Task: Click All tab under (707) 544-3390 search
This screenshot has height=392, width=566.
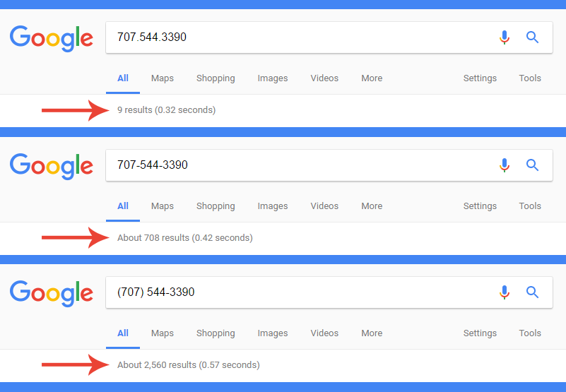Action: (x=123, y=333)
